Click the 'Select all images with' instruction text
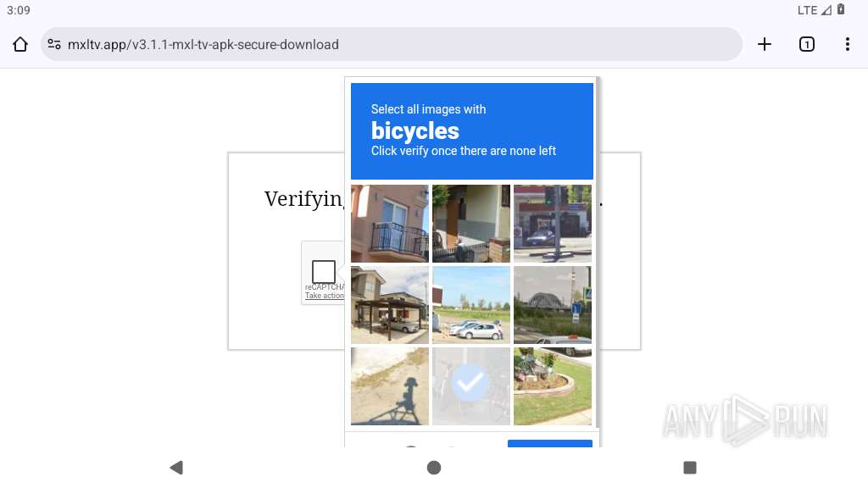 (x=428, y=109)
